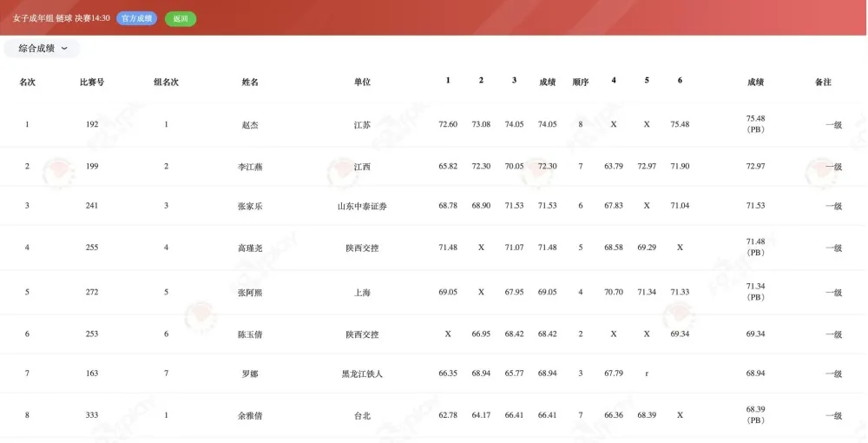
Task: Select athlete name 张家乐
Action: point(250,206)
